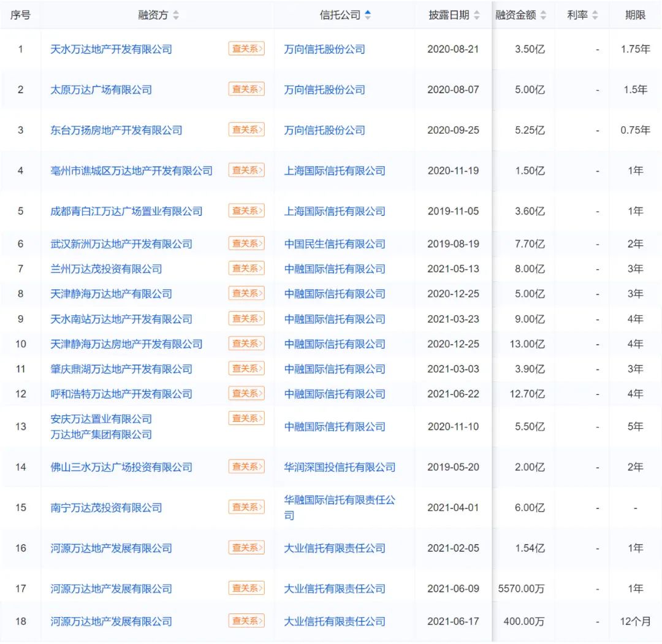
Task: Click 期限 column header
Action: pyautogui.click(x=635, y=15)
